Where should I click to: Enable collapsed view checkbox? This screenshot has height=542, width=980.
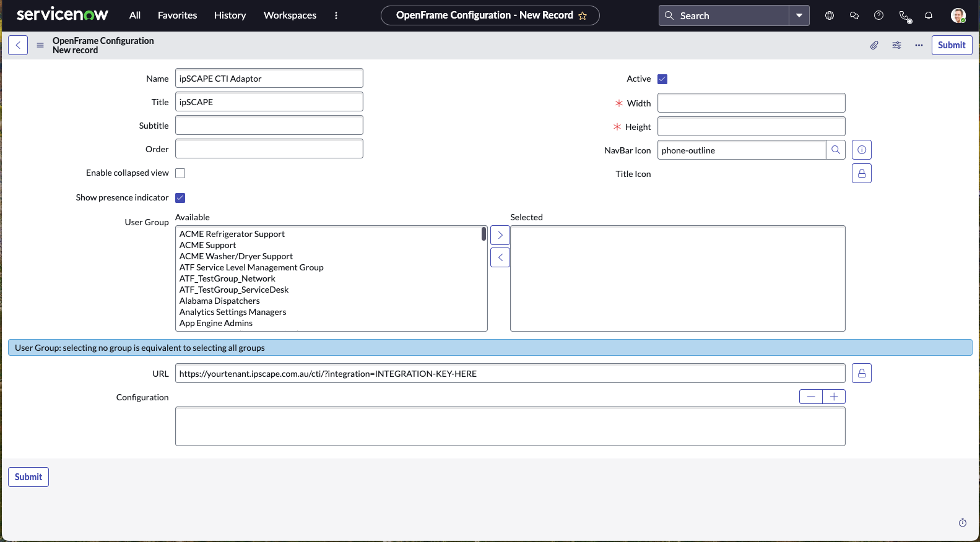[x=180, y=173]
